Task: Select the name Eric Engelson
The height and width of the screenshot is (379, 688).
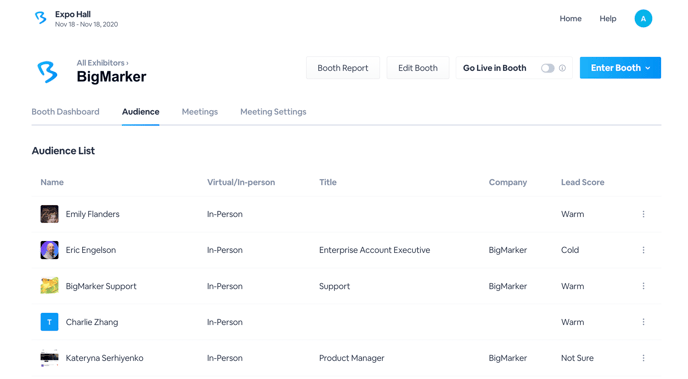Action: click(91, 250)
